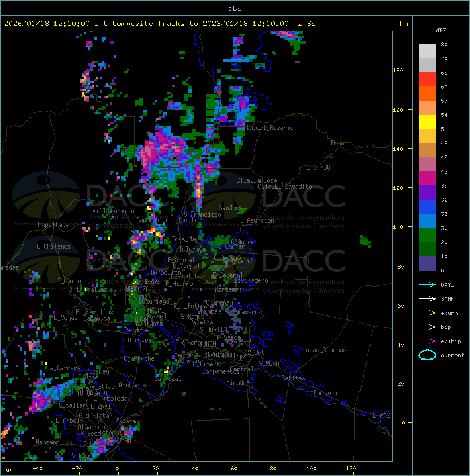This screenshot has width=470, height=476.
Task: Click the 'C_Guido' place label
Action: pyautogui.click(x=69, y=281)
